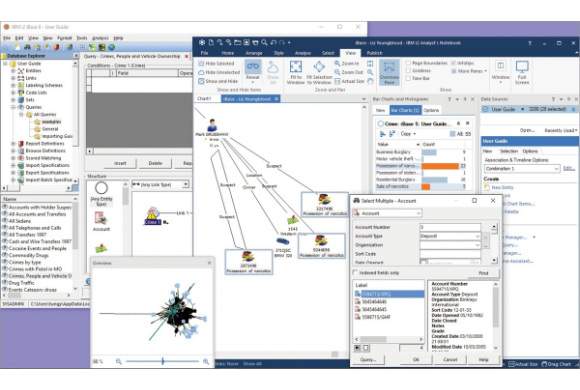580x390 pixels.
Task: Click the Overview zoom slider handle
Action: point(163,362)
